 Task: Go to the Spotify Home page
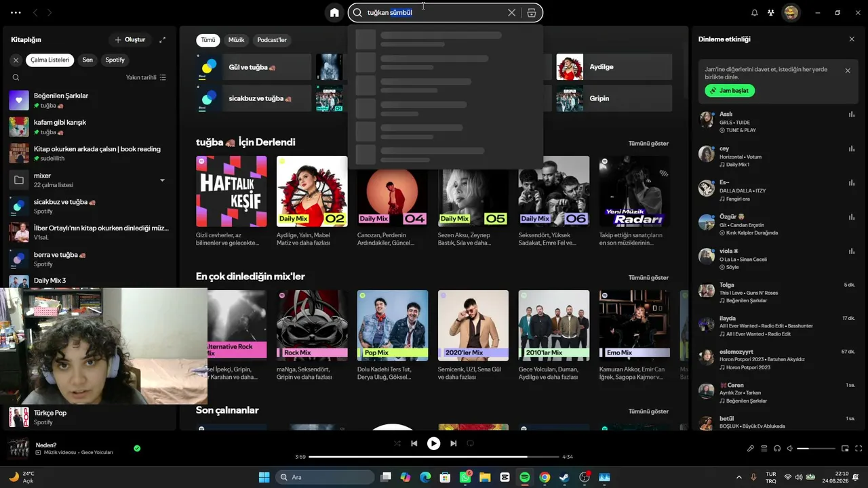coord(334,12)
